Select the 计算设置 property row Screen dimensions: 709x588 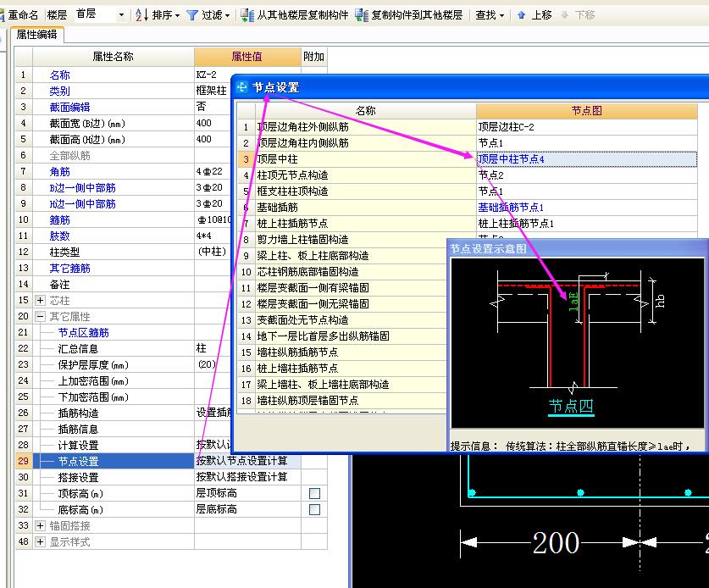[123, 445]
